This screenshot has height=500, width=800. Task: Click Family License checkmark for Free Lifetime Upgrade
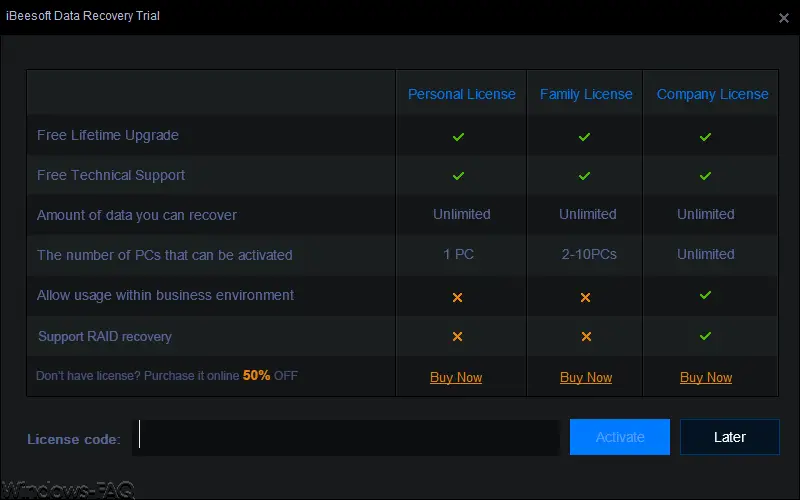(x=584, y=136)
